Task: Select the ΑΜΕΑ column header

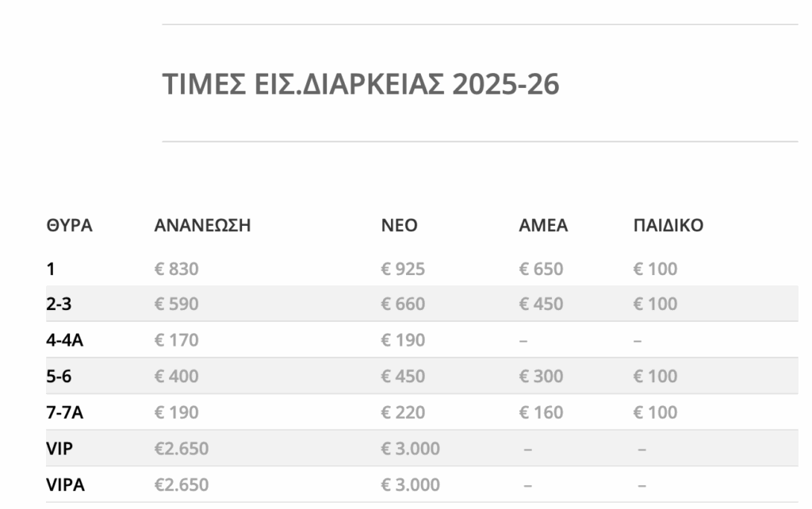Action: click(x=543, y=225)
